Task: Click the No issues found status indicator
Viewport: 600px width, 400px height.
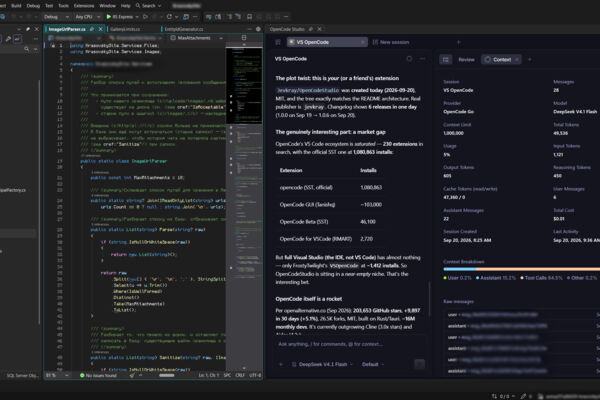Action: click(98, 376)
